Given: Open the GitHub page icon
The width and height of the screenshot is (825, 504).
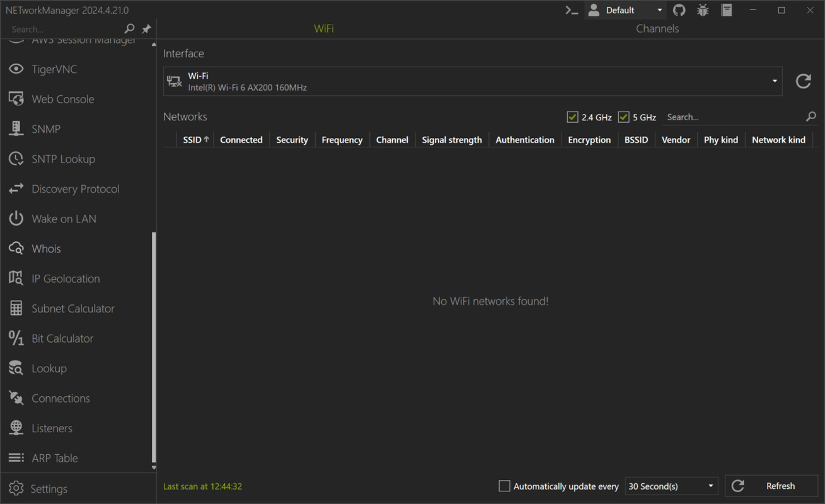Looking at the screenshot, I should pyautogui.click(x=679, y=10).
